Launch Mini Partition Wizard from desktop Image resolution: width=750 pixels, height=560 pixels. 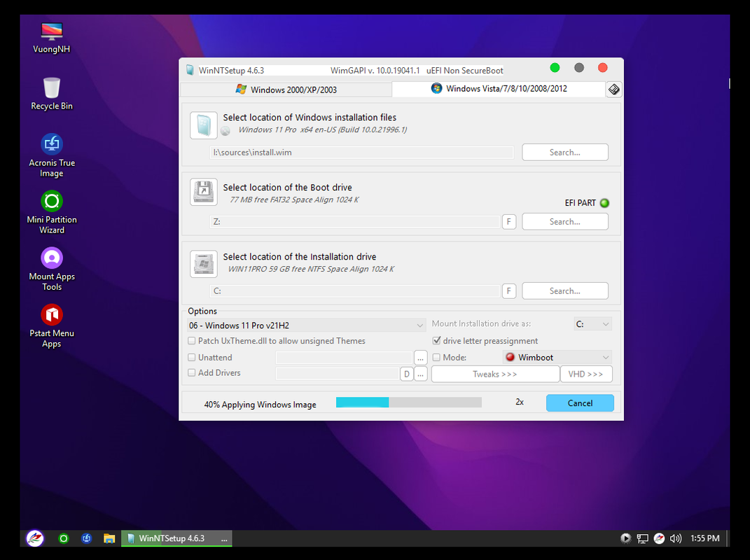point(52,212)
